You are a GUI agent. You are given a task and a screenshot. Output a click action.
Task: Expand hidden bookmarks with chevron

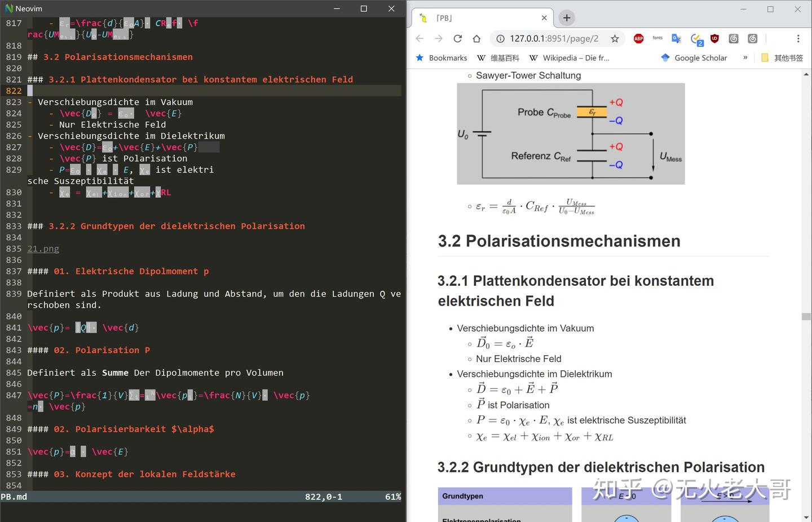(745, 57)
